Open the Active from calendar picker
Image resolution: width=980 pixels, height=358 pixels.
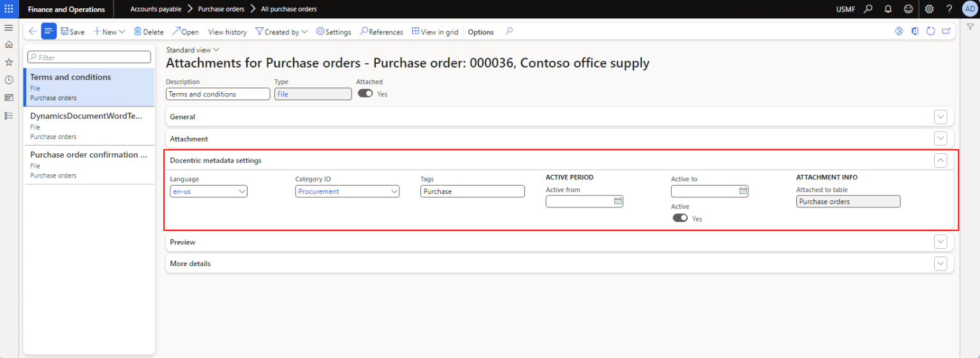pyautogui.click(x=618, y=201)
